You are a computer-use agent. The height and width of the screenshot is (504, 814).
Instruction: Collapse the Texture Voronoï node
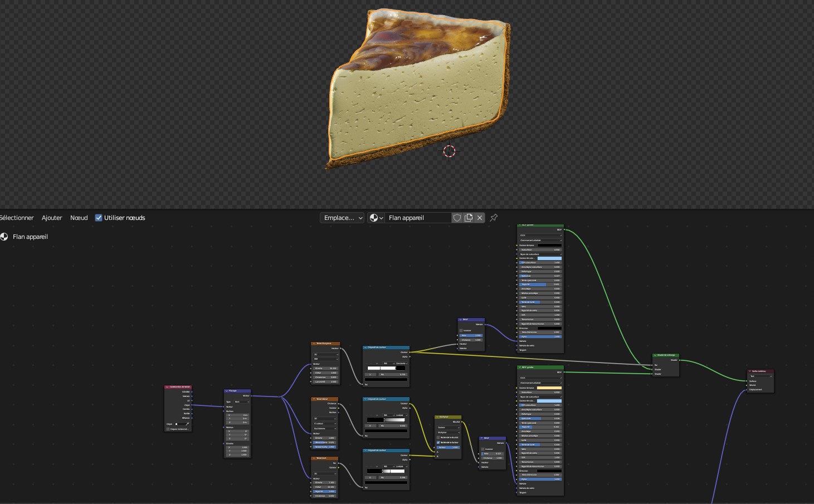click(x=313, y=399)
